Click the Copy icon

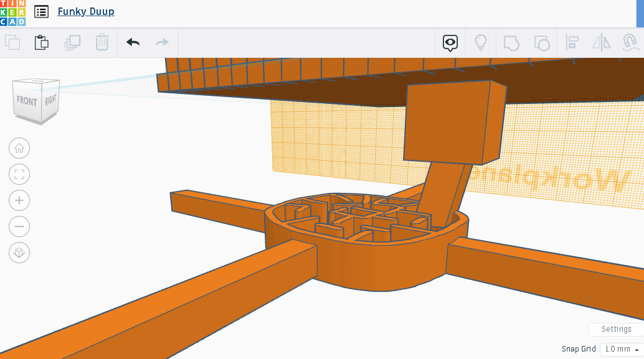(x=12, y=43)
